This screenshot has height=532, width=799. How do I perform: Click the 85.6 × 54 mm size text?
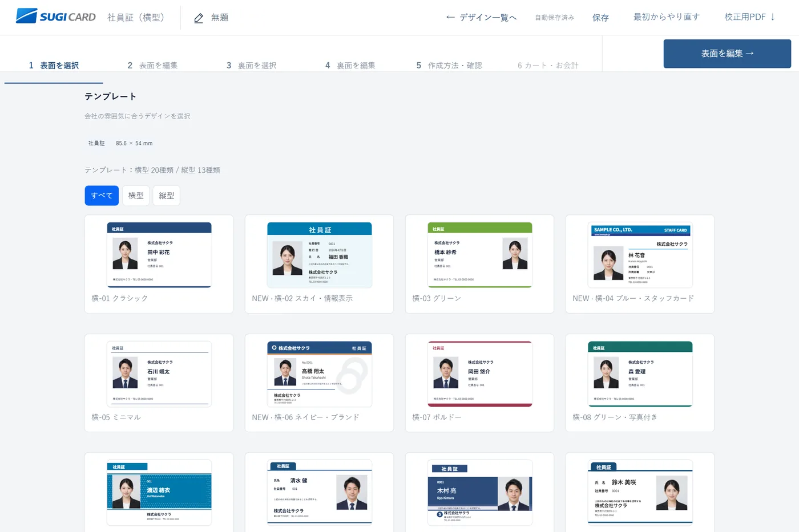point(134,143)
